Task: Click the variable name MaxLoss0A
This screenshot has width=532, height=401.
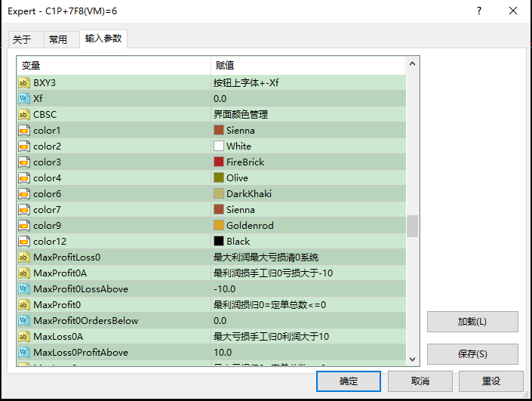Action: 58,337
